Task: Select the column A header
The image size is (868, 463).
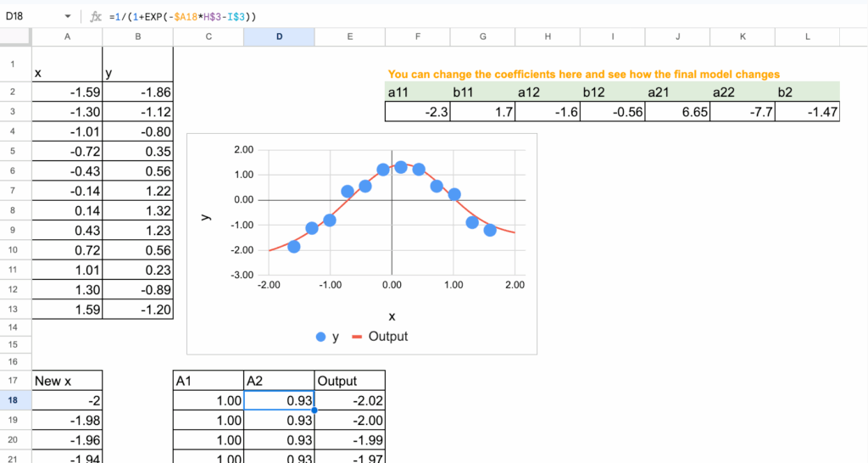Action: point(67,37)
